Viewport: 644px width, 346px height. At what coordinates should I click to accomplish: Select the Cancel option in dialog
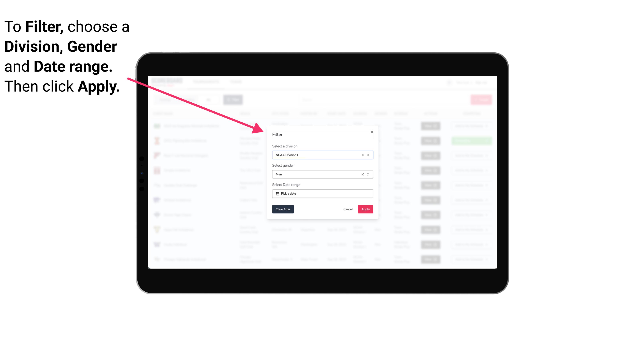(348, 209)
